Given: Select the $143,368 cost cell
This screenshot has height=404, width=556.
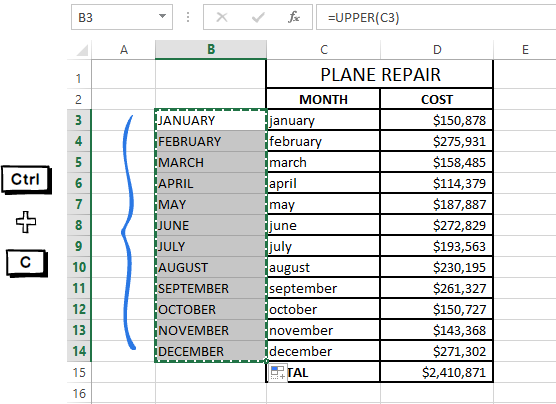Looking at the screenshot, I should click(x=437, y=330).
